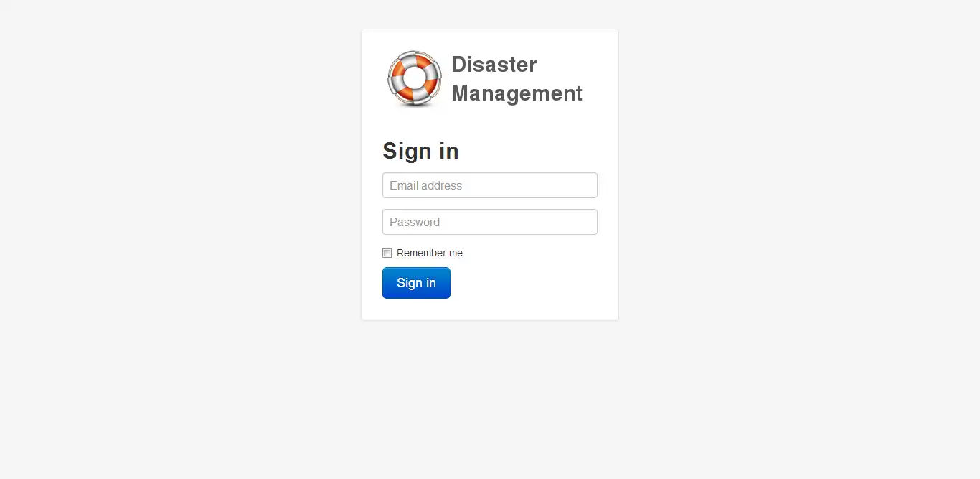Click the word Management in the header

pyautogui.click(x=517, y=93)
